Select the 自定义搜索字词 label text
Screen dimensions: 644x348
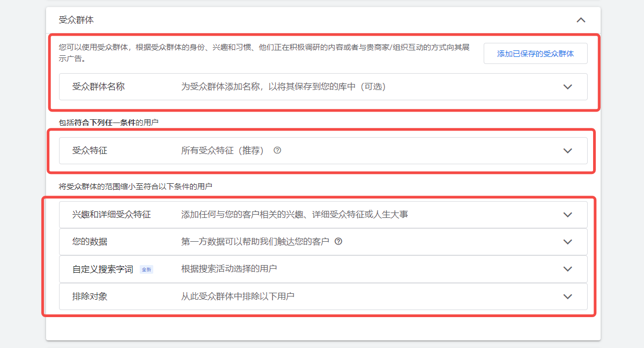(x=103, y=269)
